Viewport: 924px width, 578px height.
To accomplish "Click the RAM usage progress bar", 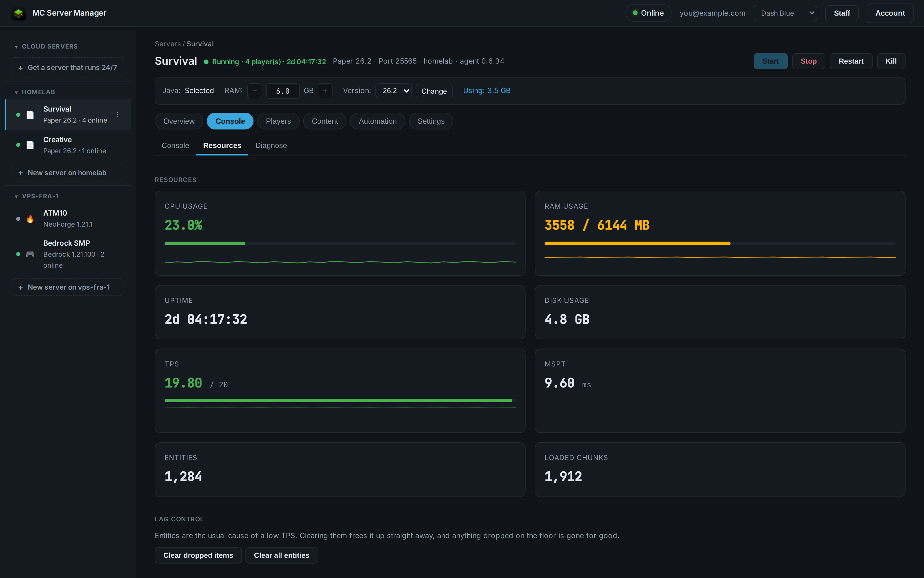I will pyautogui.click(x=720, y=244).
